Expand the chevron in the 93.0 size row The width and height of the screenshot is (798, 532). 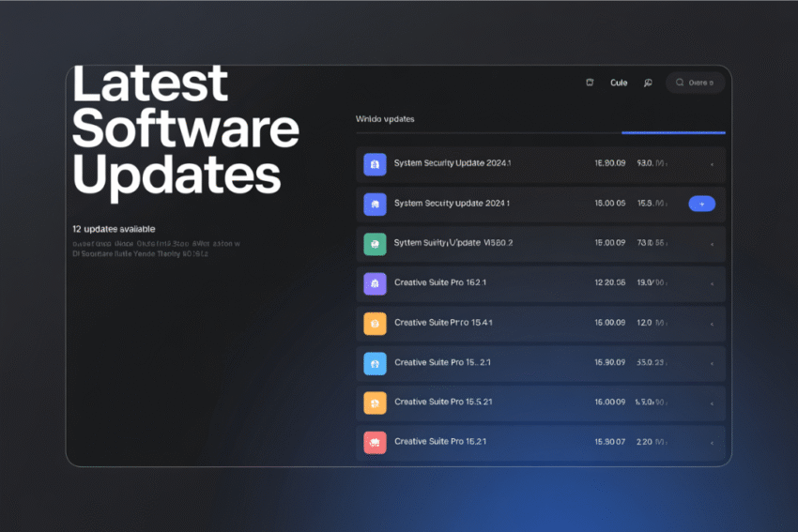[712, 165]
